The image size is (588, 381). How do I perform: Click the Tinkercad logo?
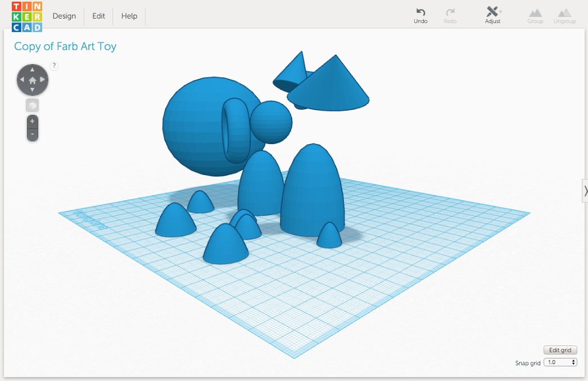tap(26, 16)
